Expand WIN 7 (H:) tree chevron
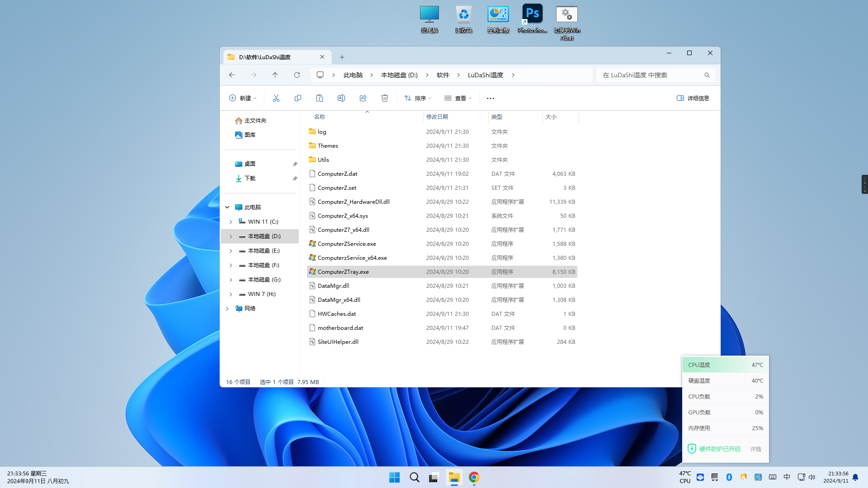 click(x=231, y=294)
